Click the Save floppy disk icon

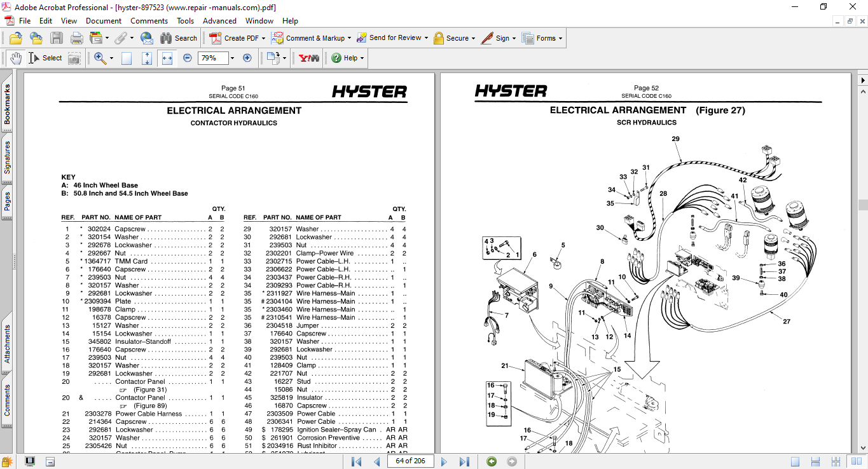pyautogui.click(x=57, y=38)
